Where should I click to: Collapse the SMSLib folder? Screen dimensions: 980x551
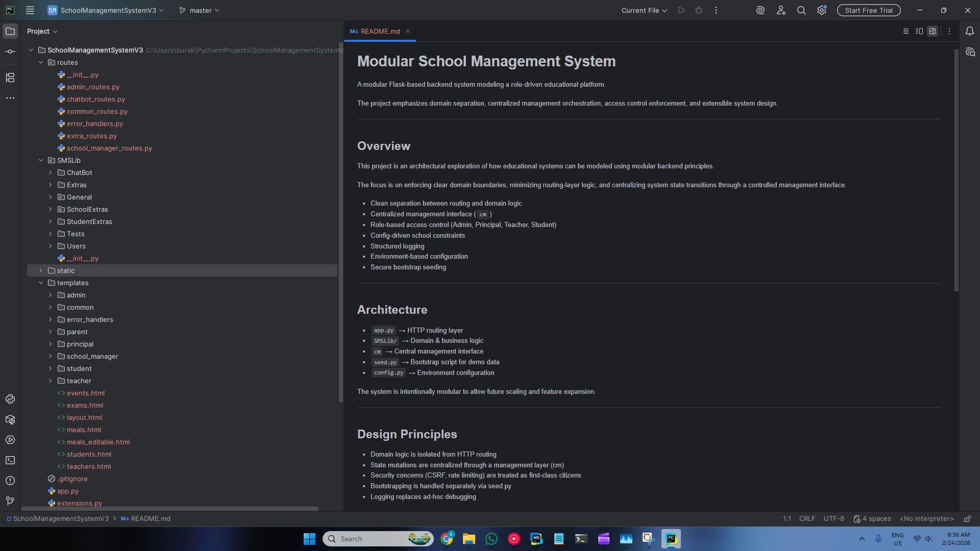tap(41, 160)
